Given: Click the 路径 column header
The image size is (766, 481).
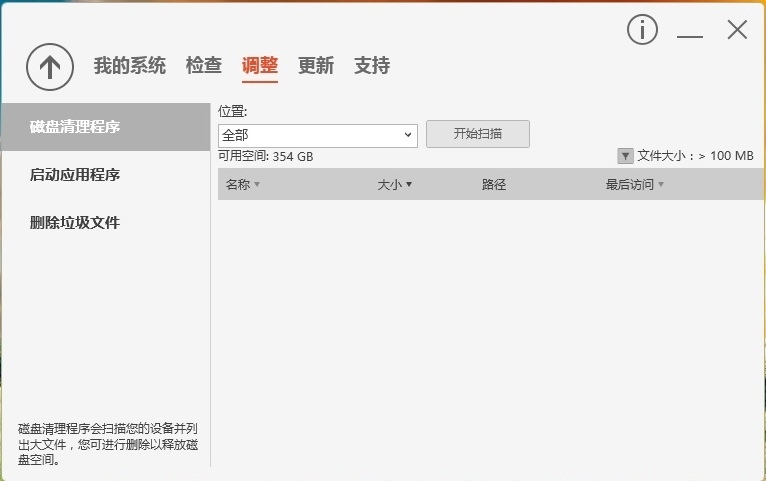Looking at the screenshot, I should 494,184.
